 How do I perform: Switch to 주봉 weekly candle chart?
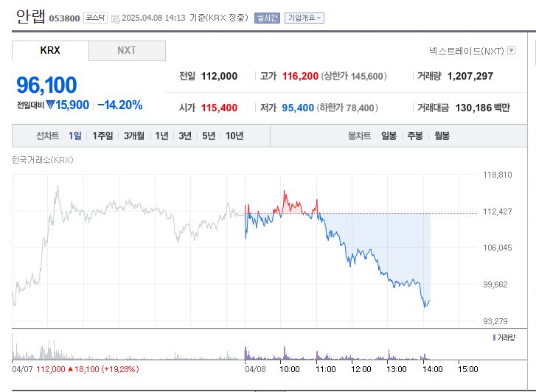pyautogui.click(x=415, y=136)
